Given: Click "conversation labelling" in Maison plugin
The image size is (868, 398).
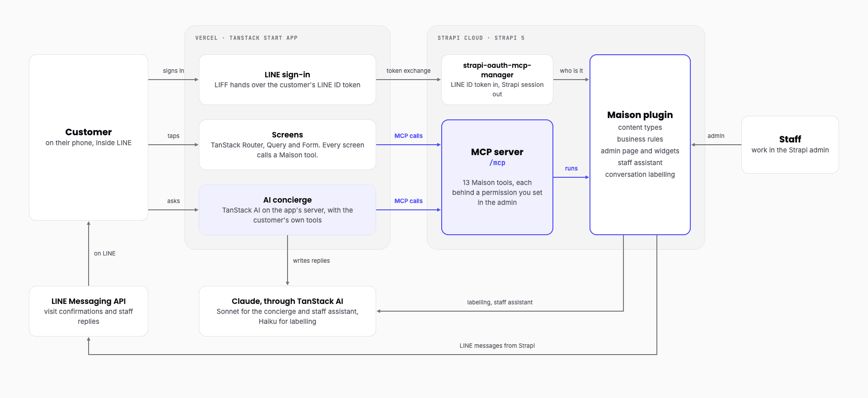Looking at the screenshot, I should (640, 175).
